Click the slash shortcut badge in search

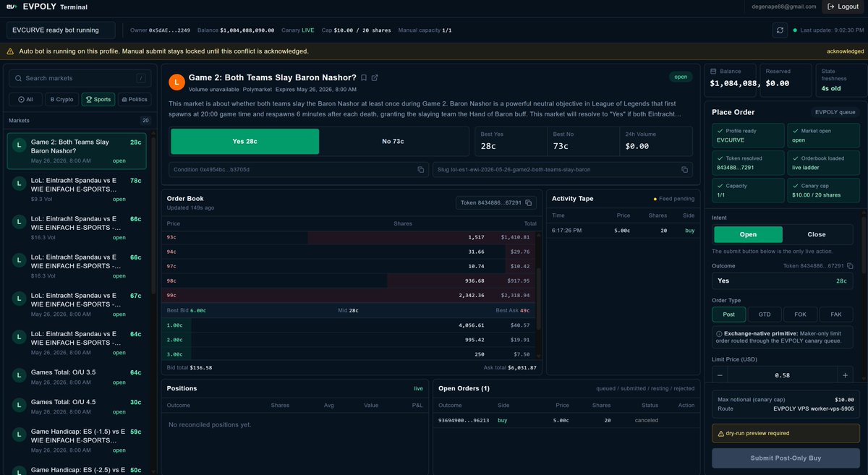[x=140, y=78]
